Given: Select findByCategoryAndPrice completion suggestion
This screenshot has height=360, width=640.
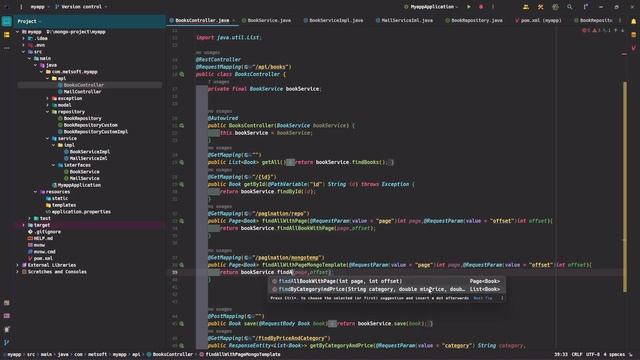Looking at the screenshot, I should (x=386, y=289).
